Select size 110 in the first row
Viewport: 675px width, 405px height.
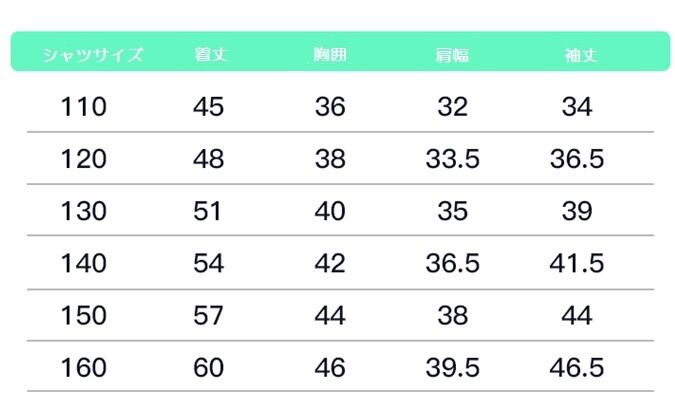(x=83, y=107)
